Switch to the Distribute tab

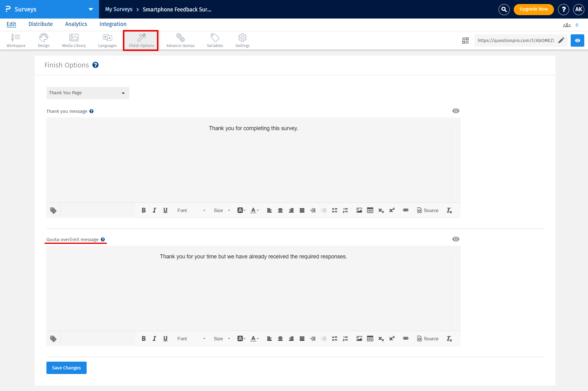tap(41, 24)
